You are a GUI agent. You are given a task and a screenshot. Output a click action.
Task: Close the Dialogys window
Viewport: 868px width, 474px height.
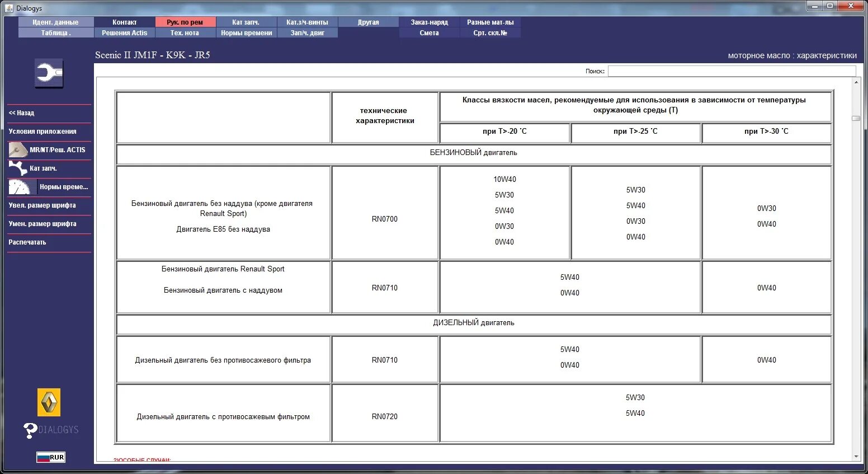point(851,6)
